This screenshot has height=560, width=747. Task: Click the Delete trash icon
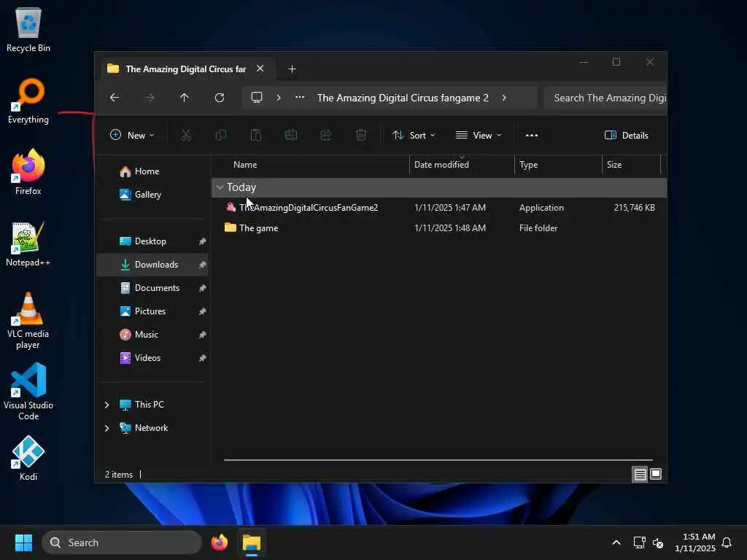361,135
